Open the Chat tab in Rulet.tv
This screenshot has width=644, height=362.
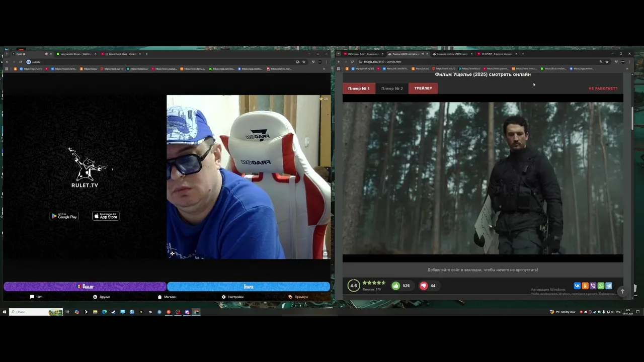coord(36,297)
